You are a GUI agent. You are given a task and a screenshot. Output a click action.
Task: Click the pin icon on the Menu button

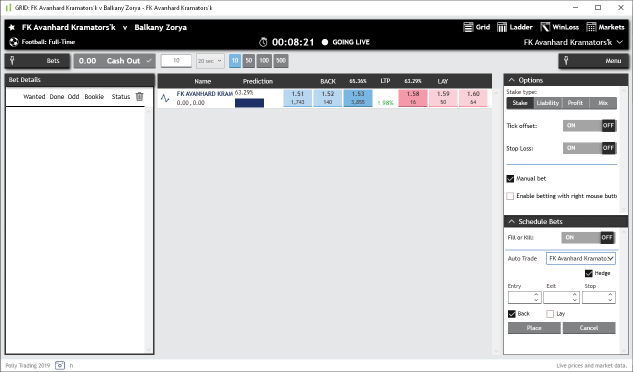(566, 61)
